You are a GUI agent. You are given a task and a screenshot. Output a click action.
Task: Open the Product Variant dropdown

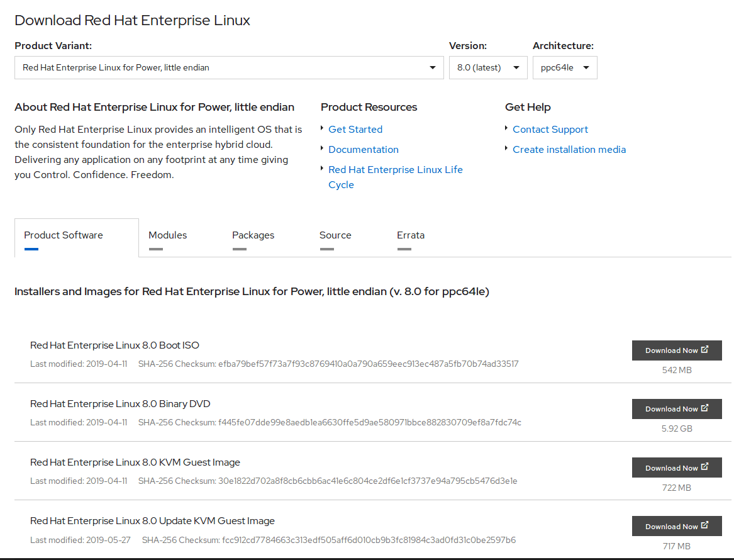click(229, 68)
